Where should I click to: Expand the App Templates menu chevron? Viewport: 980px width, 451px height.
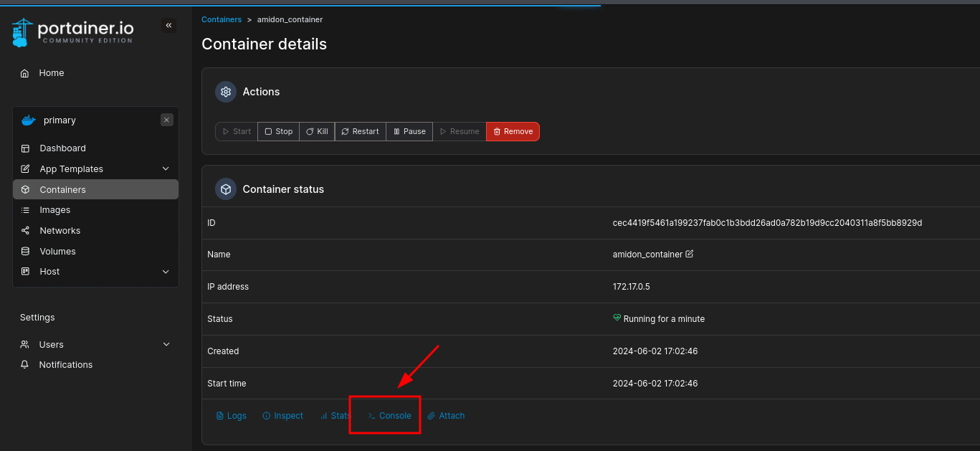point(166,169)
